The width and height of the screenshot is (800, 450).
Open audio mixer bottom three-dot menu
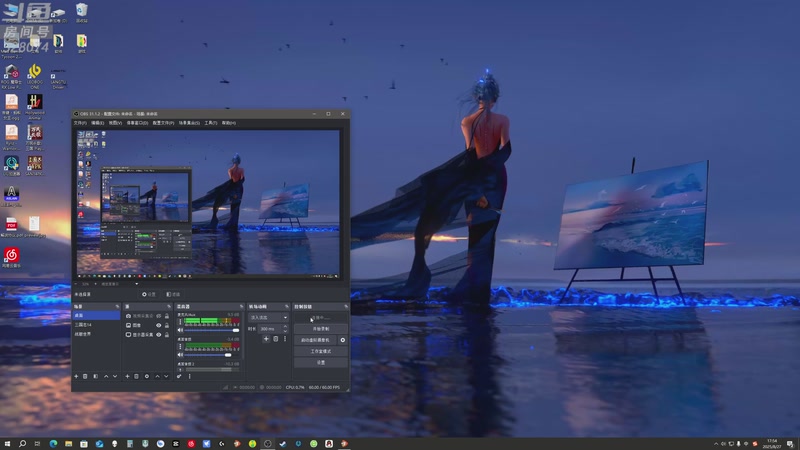click(x=189, y=377)
